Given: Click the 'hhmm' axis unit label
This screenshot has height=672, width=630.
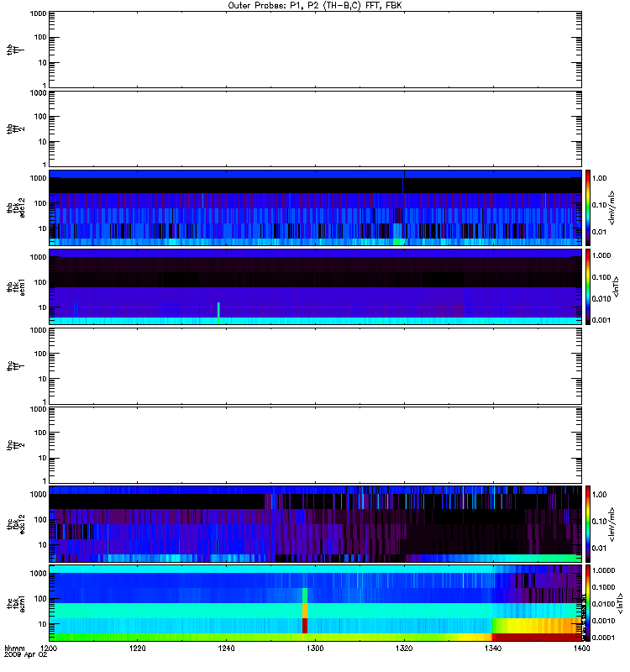Looking at the screenshot, I should tap(14, 648).
